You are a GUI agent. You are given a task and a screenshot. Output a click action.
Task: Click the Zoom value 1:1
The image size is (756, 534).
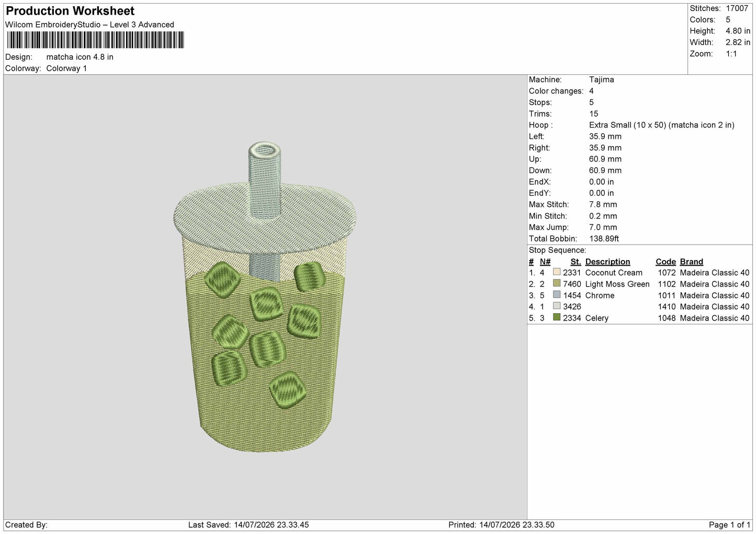(x=731, y=54)
